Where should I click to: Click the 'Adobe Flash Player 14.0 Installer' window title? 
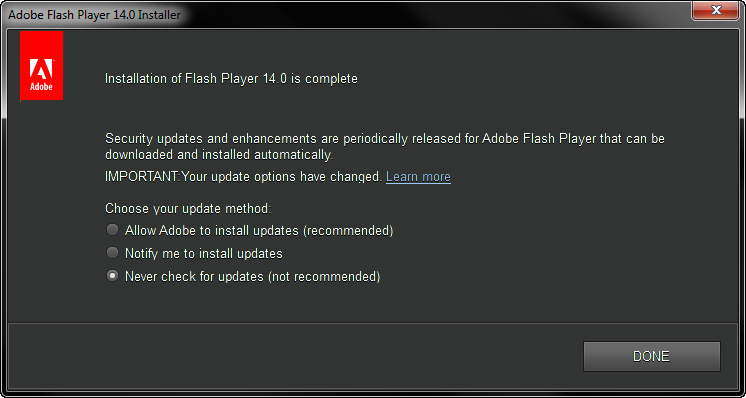point(95,15)
